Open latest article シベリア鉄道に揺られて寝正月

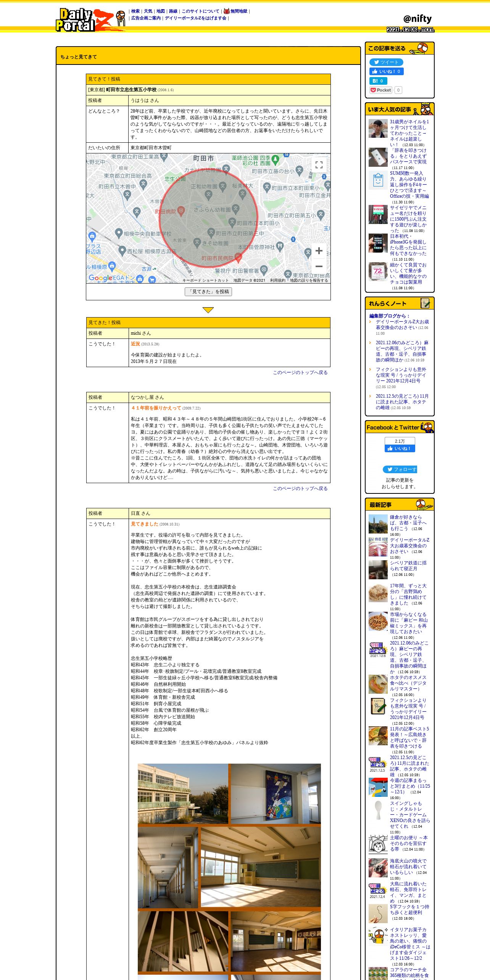408,566
